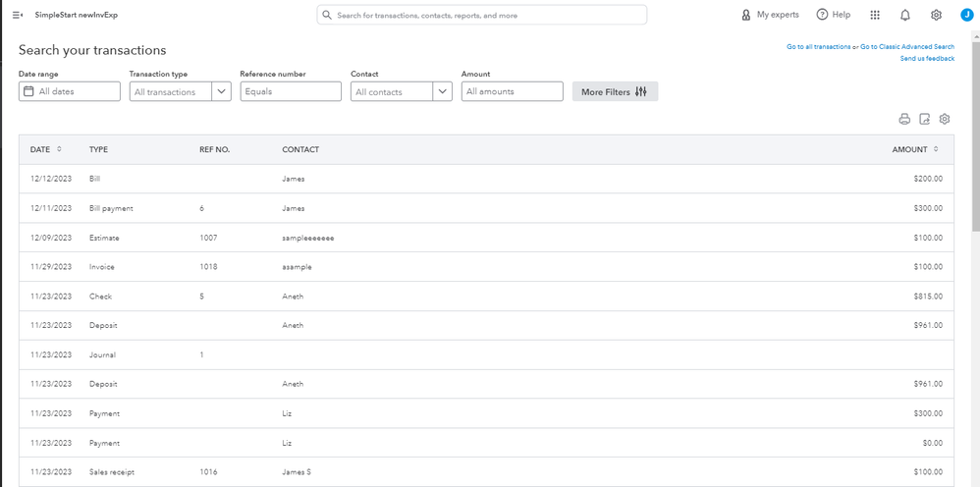The image size is (980, 487).
Task: Click the Reference number input field
Action: point(291,91)
